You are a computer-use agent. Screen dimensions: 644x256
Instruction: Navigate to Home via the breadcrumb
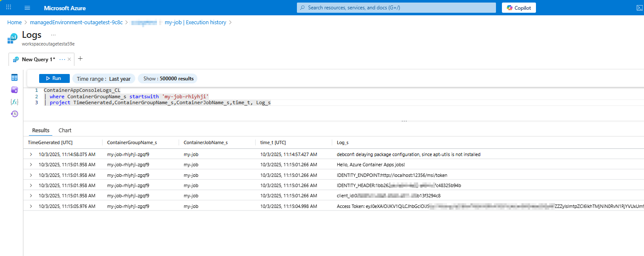(14, 22)
